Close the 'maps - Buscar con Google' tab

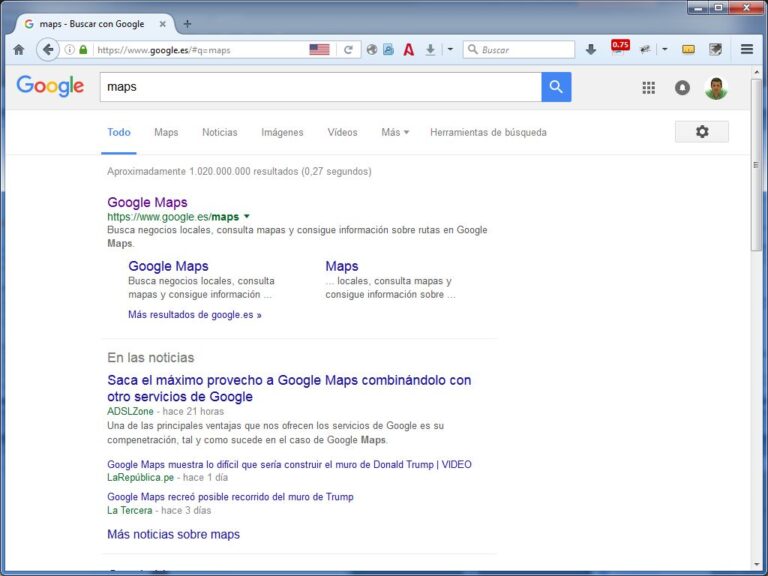tap(163, 24)
